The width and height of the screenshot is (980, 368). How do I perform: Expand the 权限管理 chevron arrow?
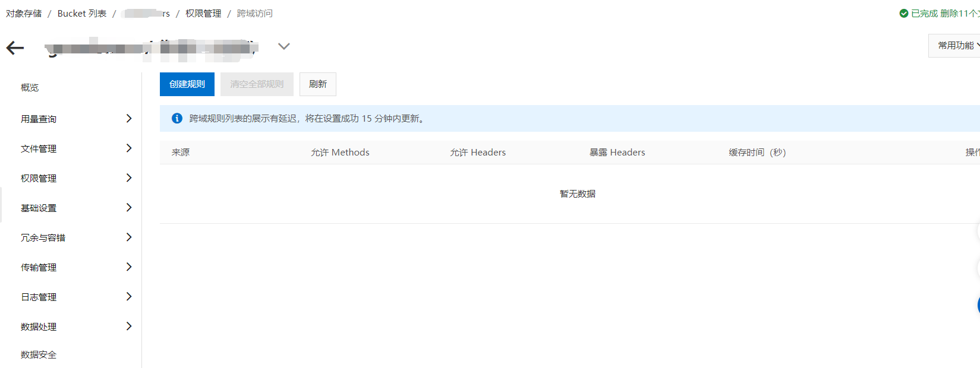pyautogui.click(x=129, y=178)
